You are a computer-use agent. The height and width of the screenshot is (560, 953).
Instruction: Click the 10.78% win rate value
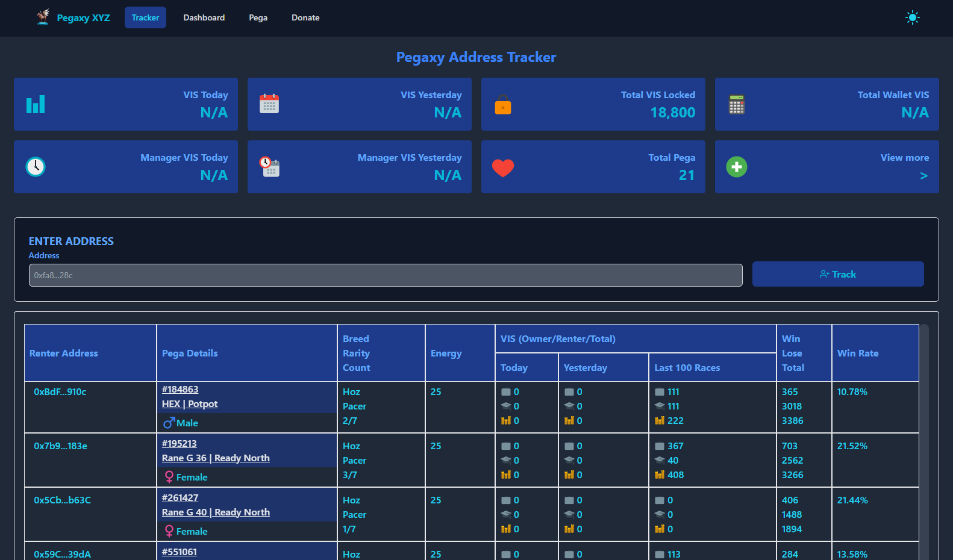[852, 392]
